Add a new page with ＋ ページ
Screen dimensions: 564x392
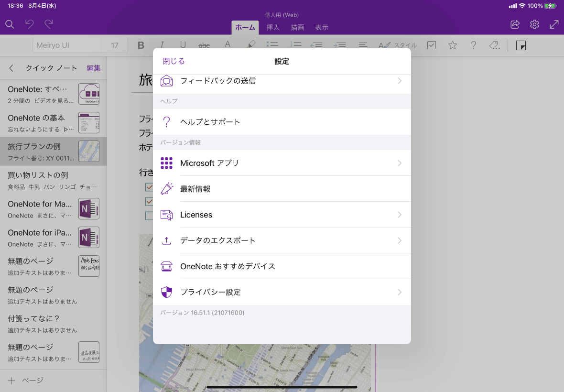[25, 380]
